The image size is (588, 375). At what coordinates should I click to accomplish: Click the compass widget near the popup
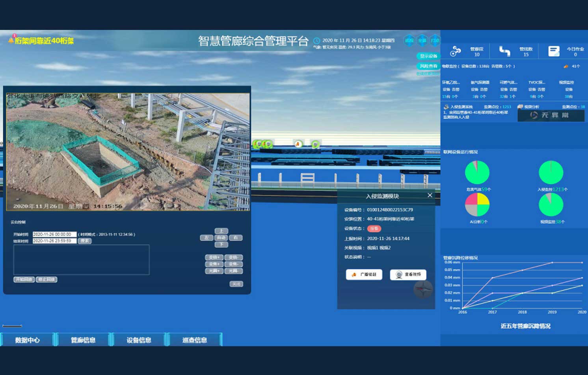coord(423,290)
